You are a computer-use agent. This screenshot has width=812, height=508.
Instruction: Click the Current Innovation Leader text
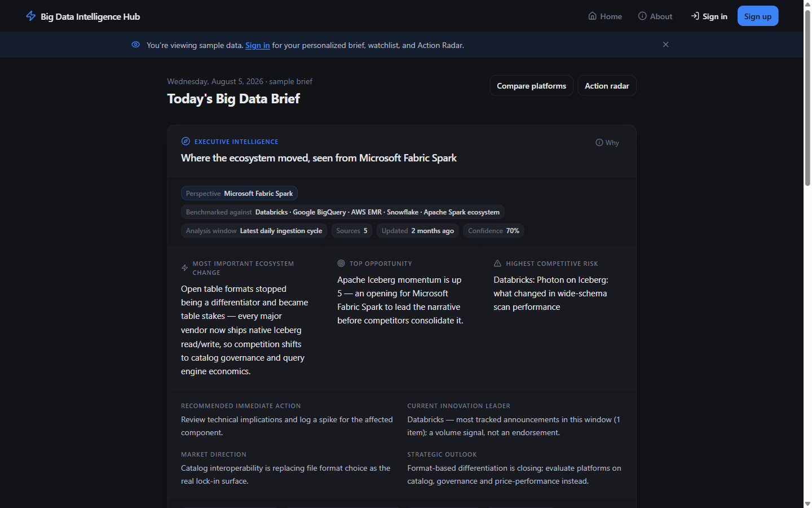coord(514,426)
